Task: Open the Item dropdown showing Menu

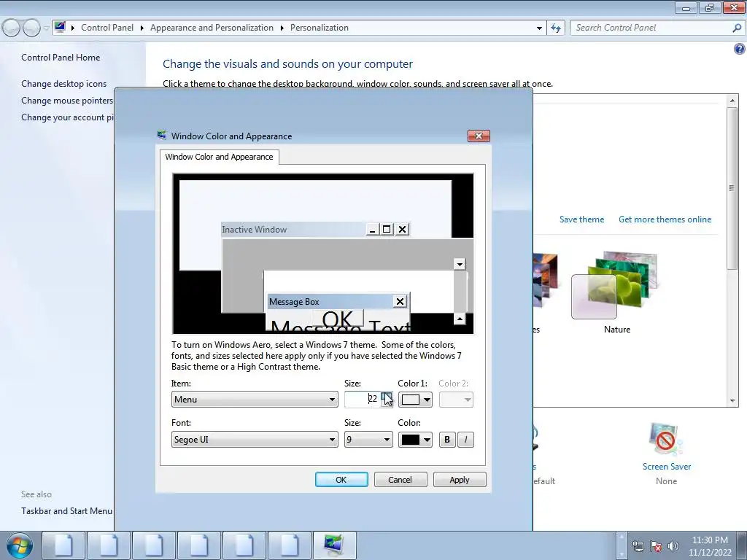Action: click(x=255, y=399)
